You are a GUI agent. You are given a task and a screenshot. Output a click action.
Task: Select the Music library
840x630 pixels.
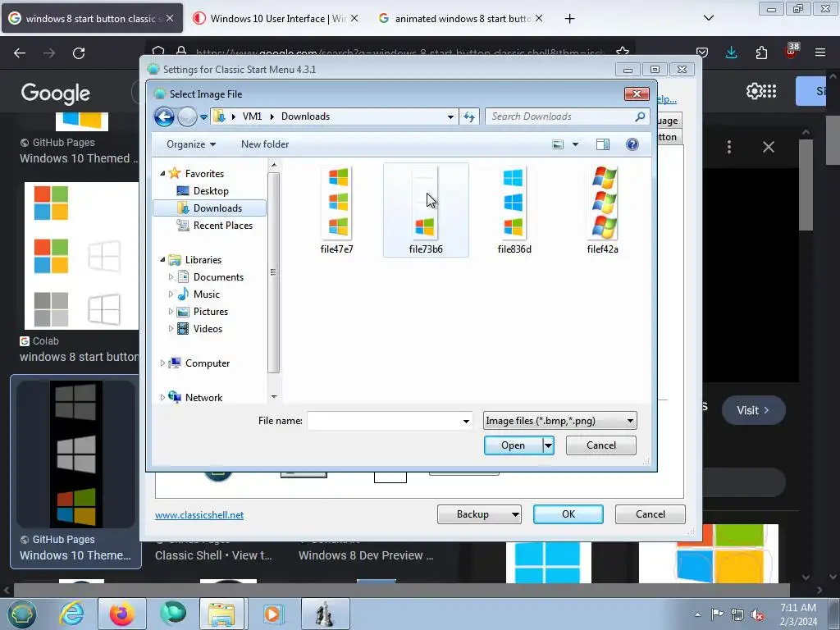(206, 294)
